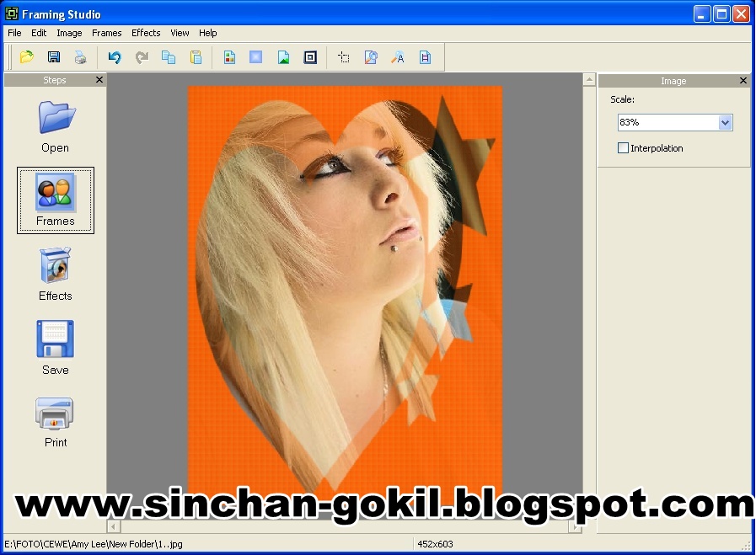This screenshot has height=555, width=756.
Task: Paste using the Paste toolbar icon
Action: (x=196, y=56)
